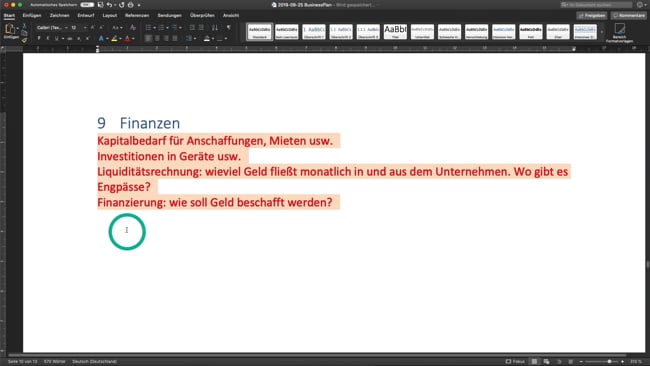Apply italic formatting with the K button
Screen dimensions: 650x366
pyautogui.click(x=48, y=39)
